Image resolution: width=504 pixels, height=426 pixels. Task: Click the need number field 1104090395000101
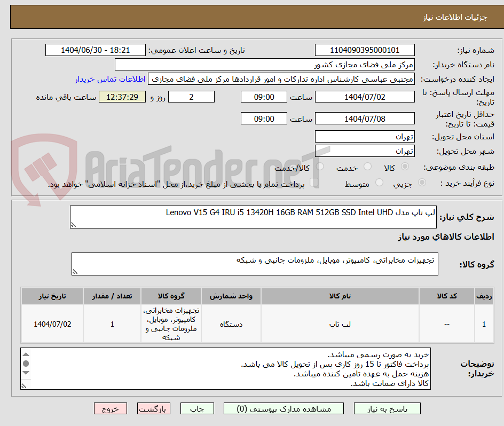point(365,50)
